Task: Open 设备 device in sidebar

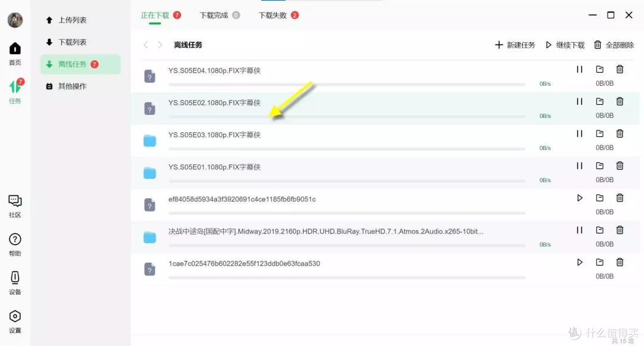Action: (x=15, y=283)
